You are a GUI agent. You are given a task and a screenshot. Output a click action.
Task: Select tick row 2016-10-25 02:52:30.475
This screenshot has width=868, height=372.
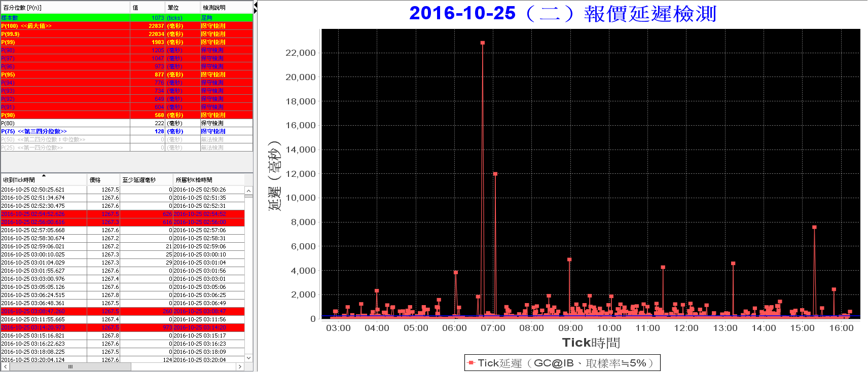123,206
